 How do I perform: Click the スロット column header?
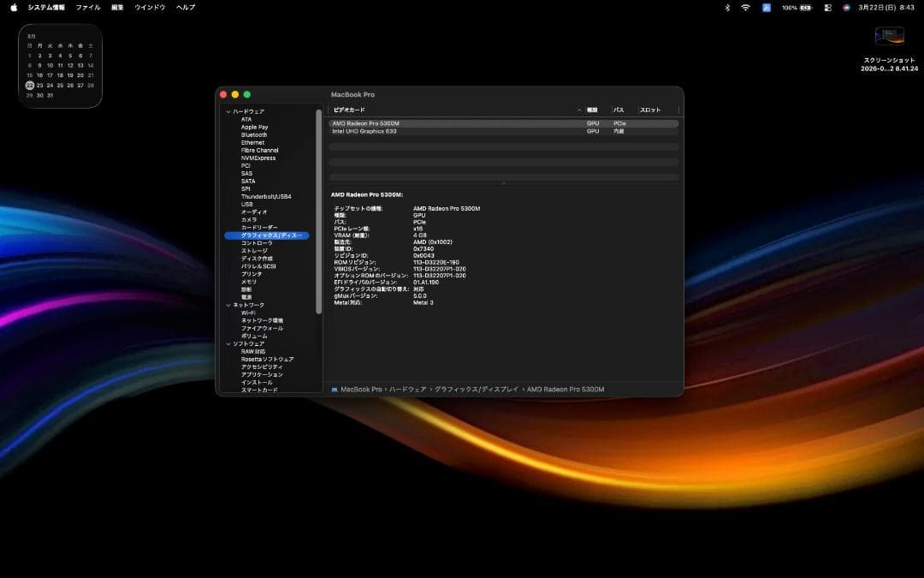[x=650, y=110]
